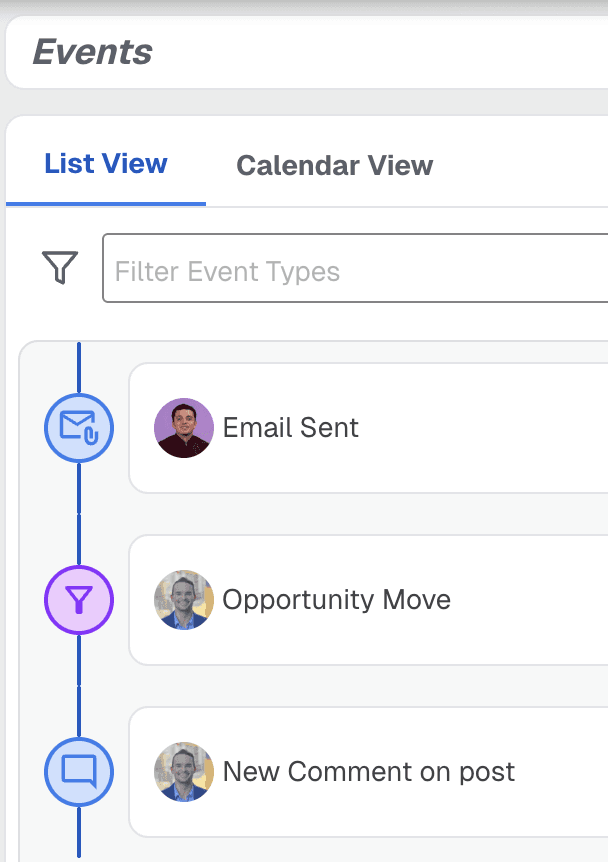Select the avatar on the New Comment event
Viewport: 608px width, 862px height.
184,772
